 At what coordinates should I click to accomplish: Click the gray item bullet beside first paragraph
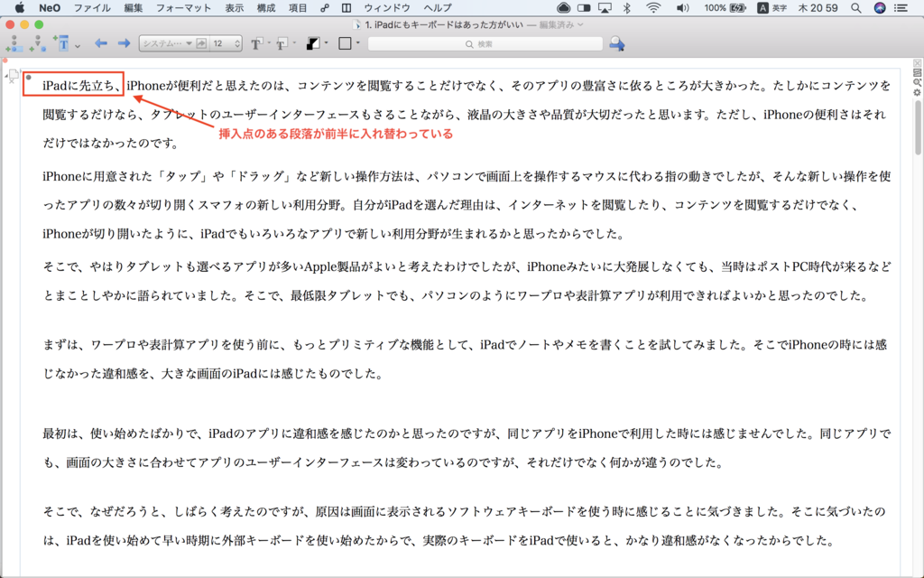[28, 78]
